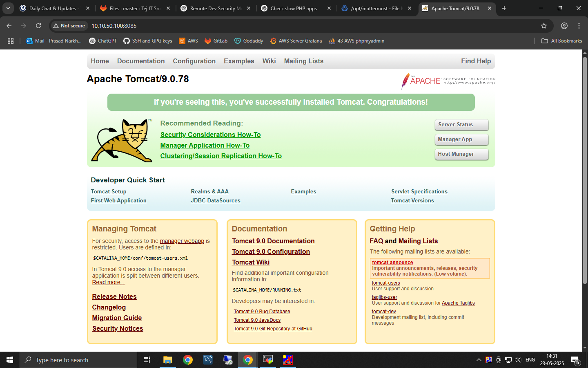
Task: Expand the tab search dropdown
Action: (8, 8)
